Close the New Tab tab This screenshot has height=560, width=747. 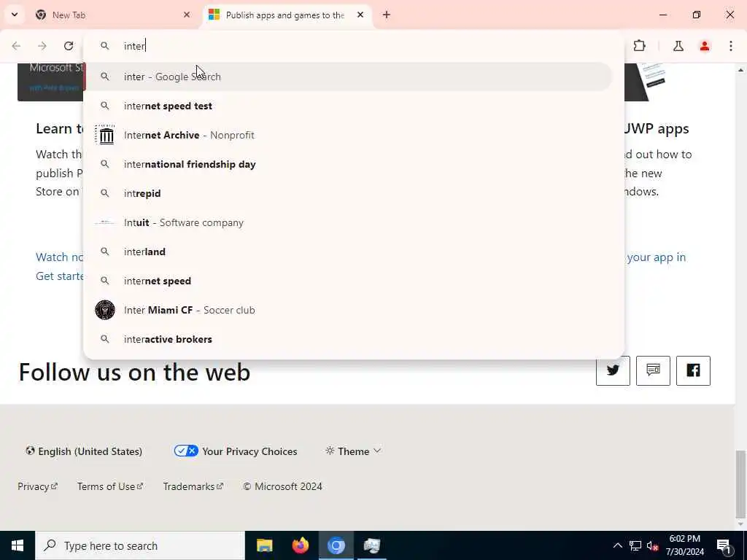point(187,15)
